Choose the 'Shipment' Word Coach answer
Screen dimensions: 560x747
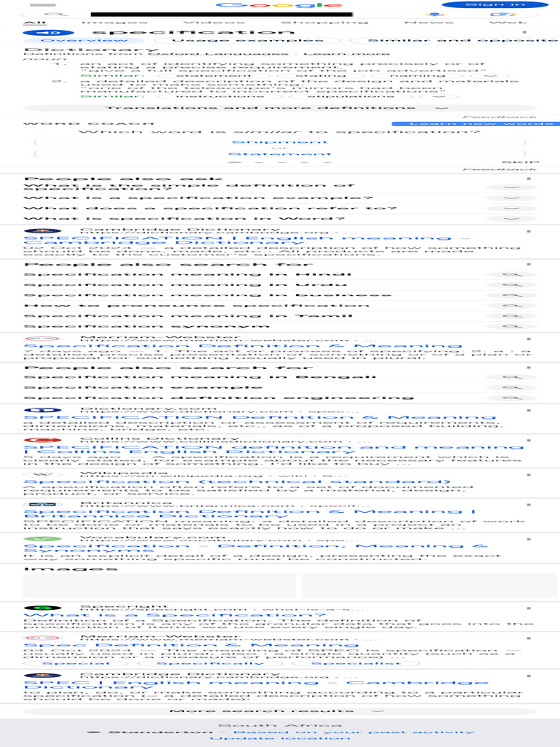(280, 142)
